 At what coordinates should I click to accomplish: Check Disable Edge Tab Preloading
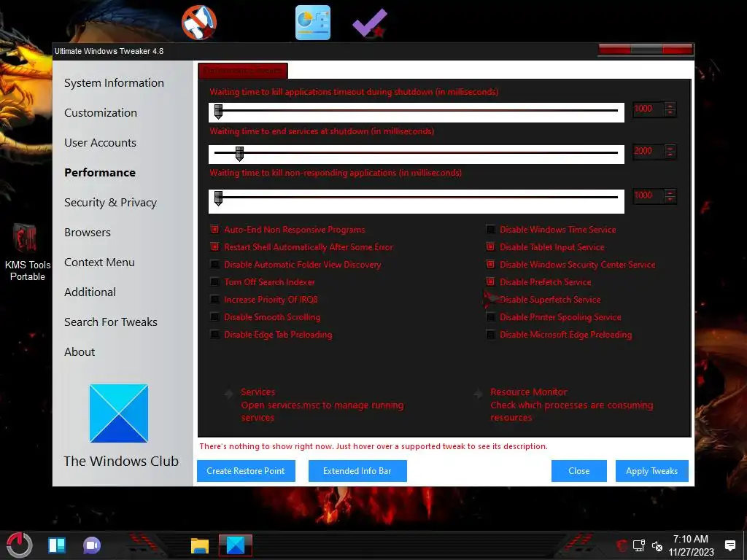pyautogui.click(x=215, y=334)
